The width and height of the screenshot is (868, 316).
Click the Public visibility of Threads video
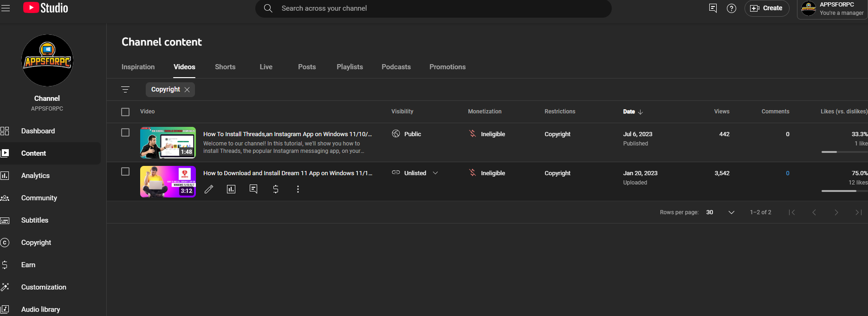[x=407, y=134]
